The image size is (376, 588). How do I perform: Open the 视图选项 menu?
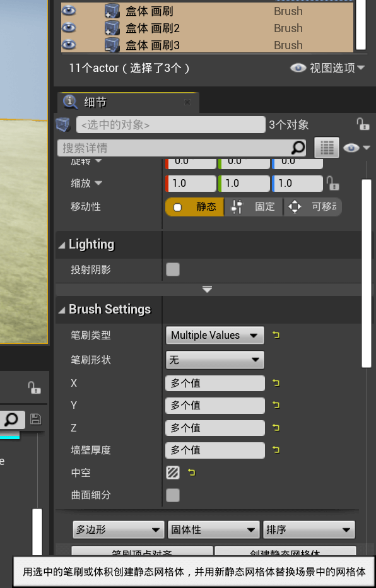pyautogui.click(x=327, y=68)
